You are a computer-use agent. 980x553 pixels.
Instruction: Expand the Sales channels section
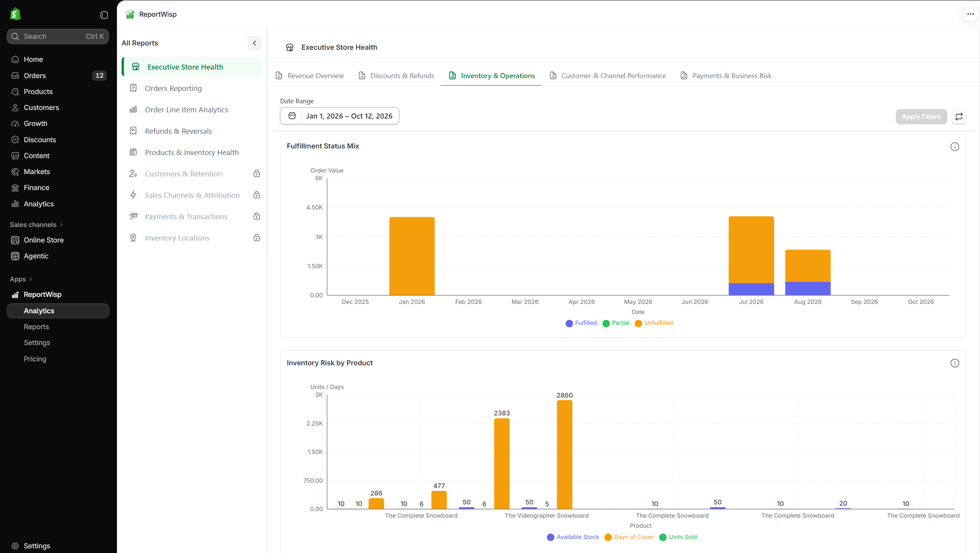tap(36, 225)
